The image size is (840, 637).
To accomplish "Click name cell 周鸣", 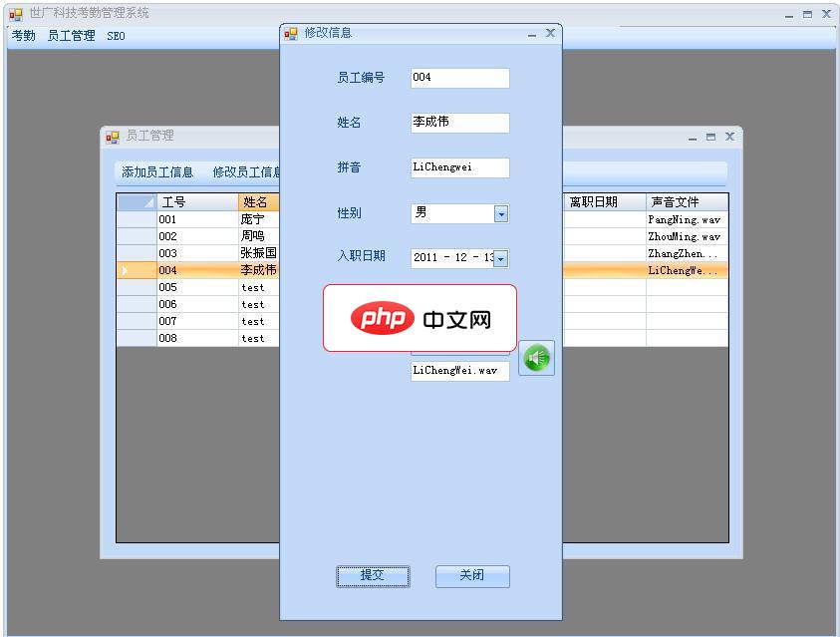I will pyautogui.click(x=259, y=237).
